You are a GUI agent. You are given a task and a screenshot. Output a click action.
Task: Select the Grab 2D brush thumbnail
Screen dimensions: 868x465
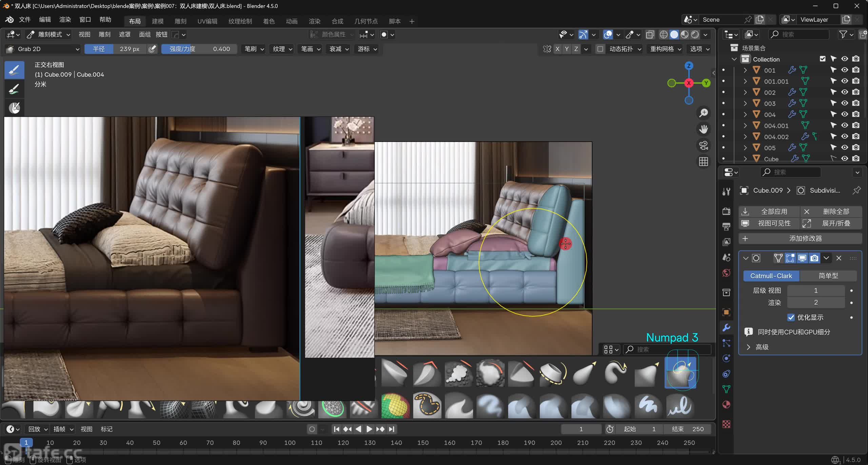(x=680, y=373)
